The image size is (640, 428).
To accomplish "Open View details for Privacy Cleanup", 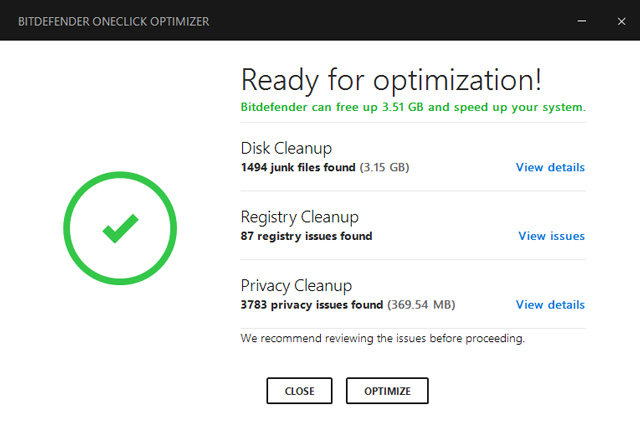I will [550, 305].
